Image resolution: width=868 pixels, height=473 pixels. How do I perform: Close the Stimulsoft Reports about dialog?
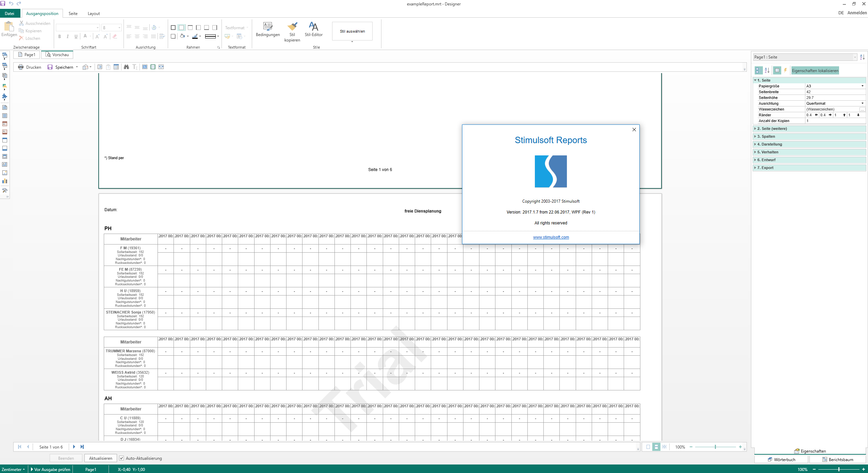coord(634,130)
